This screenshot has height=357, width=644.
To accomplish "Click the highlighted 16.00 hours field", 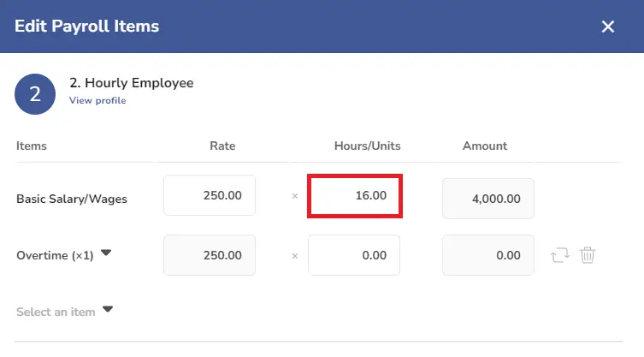I will click(354, 196).
